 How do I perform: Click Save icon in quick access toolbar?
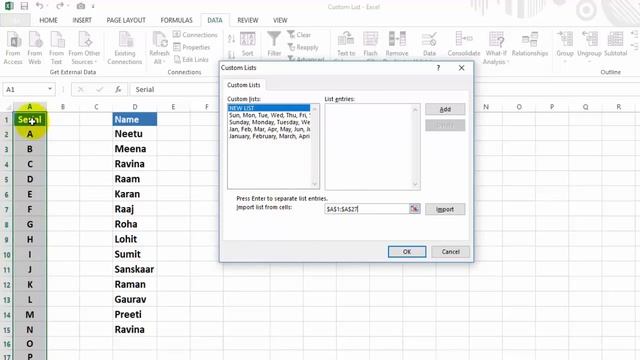[24, 6]
